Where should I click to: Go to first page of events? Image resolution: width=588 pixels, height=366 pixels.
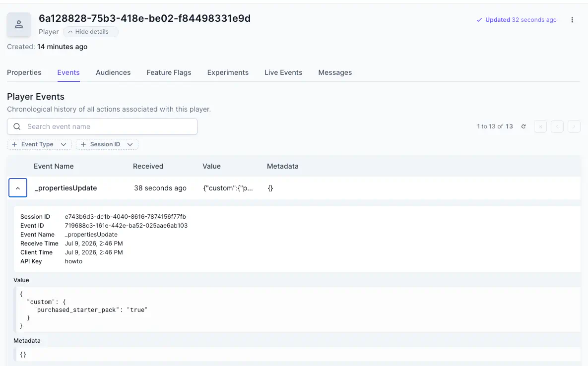[540, 126]
